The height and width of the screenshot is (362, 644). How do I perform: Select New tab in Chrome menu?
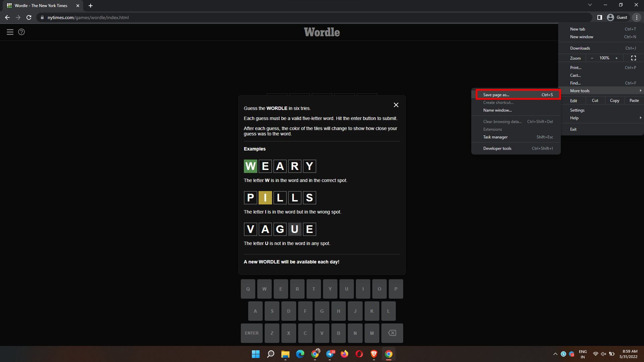click(601, 29)
